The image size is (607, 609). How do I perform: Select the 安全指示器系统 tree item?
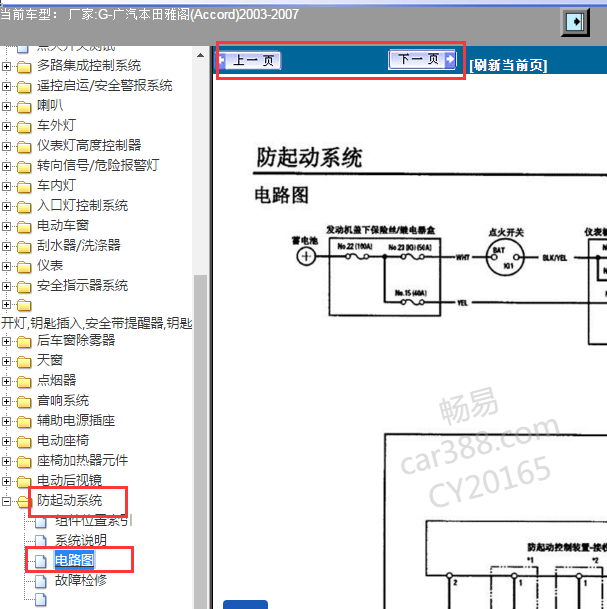[82, 285]
